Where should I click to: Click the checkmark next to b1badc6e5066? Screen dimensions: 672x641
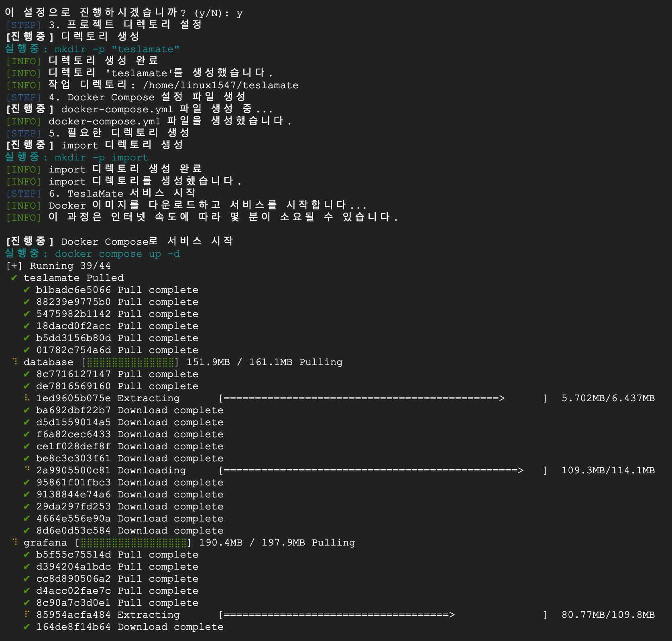27,290
